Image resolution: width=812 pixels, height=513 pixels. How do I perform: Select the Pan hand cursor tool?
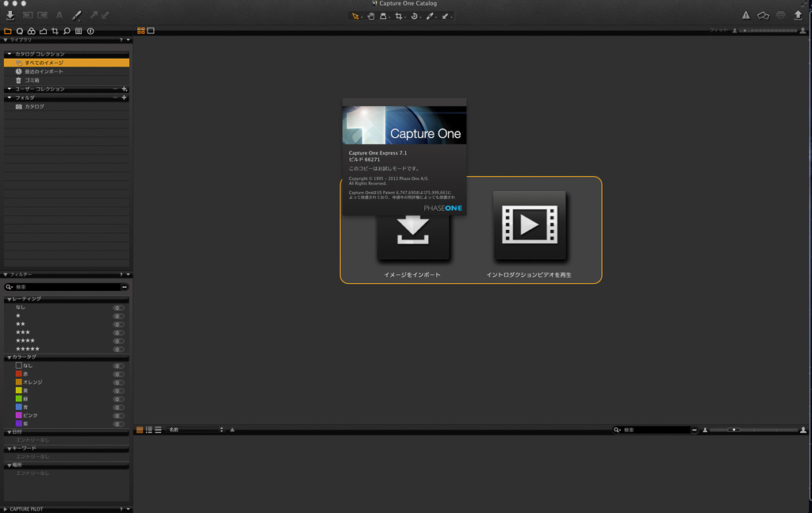click(370, 16)
